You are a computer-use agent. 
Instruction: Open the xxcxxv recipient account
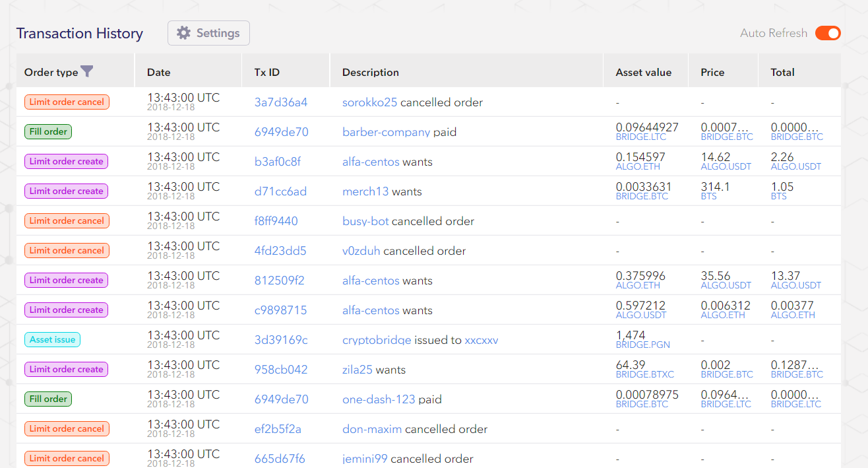481,340
